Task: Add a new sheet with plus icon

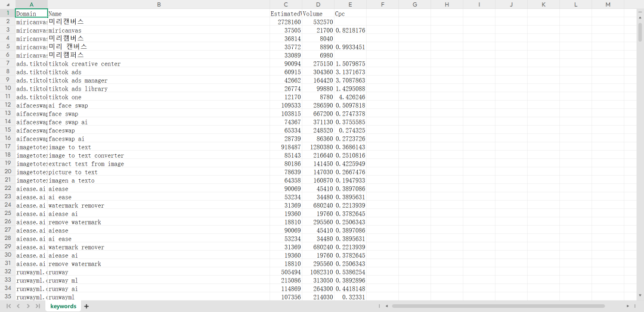Action: [86, 306]
